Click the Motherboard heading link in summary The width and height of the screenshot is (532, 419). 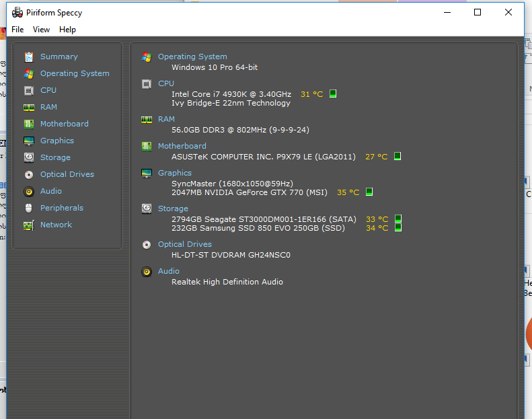click(182, 146)
